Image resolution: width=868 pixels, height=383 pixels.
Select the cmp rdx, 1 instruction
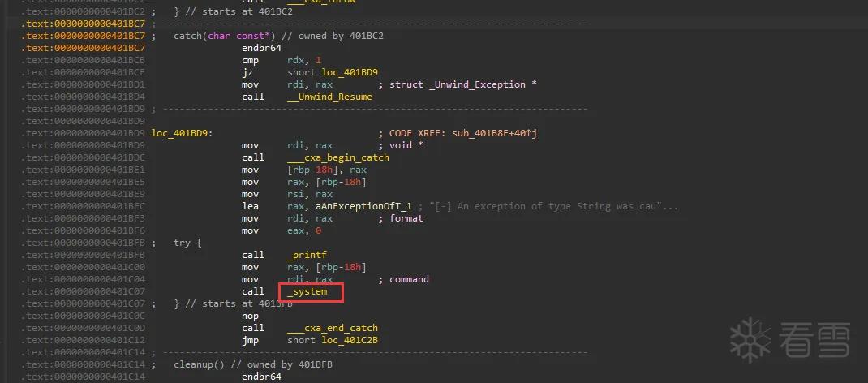pos(281,60)
